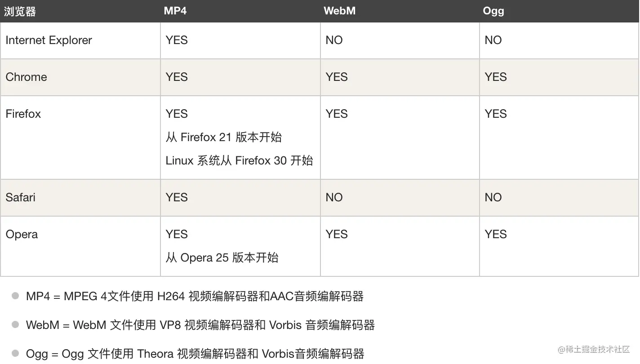The image size is (640, 364).
Task: Click the Ogg column header
Action: 493,11
